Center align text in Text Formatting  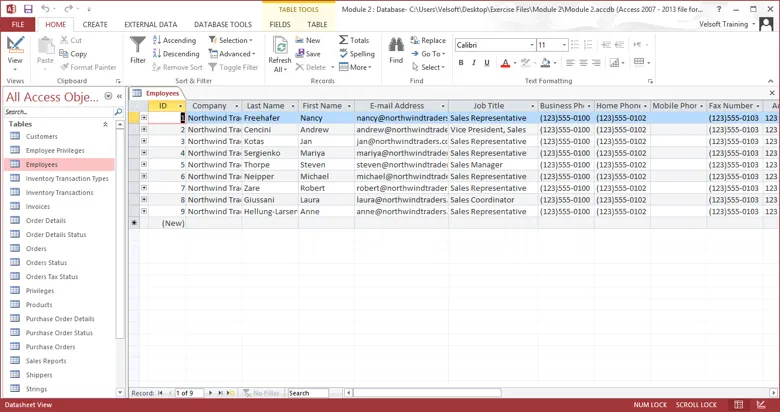click(583, 63)
